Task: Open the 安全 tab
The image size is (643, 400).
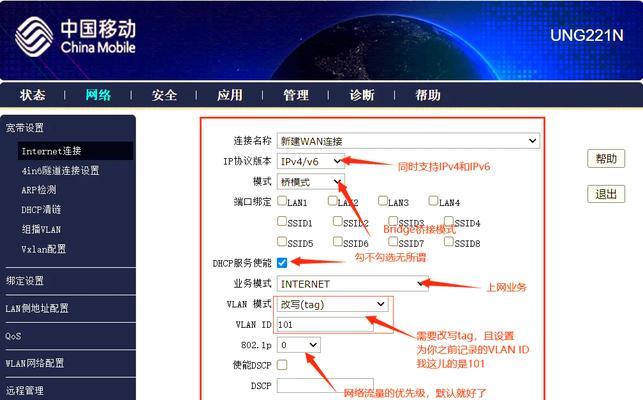Action: click(x=164, y=95)
